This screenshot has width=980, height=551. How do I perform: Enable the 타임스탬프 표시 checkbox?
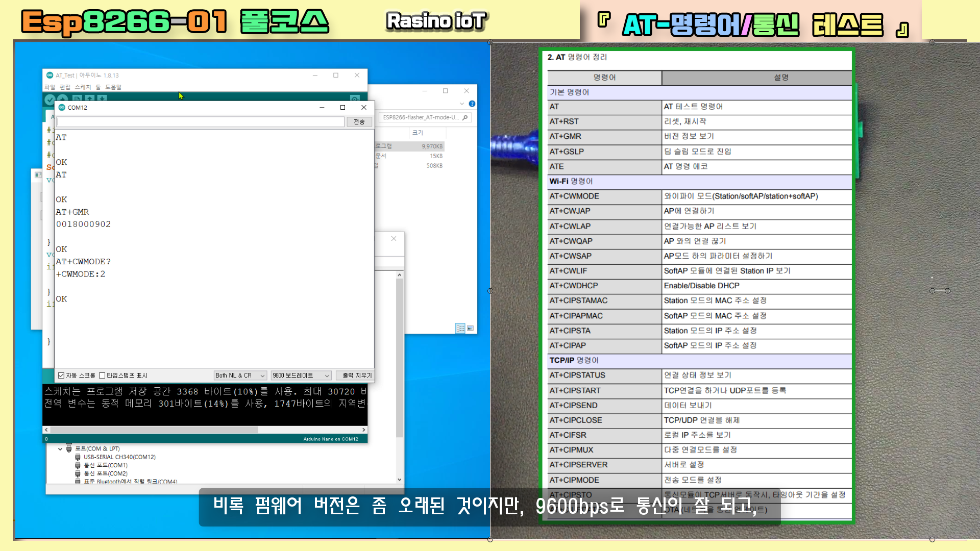(102, 375)
